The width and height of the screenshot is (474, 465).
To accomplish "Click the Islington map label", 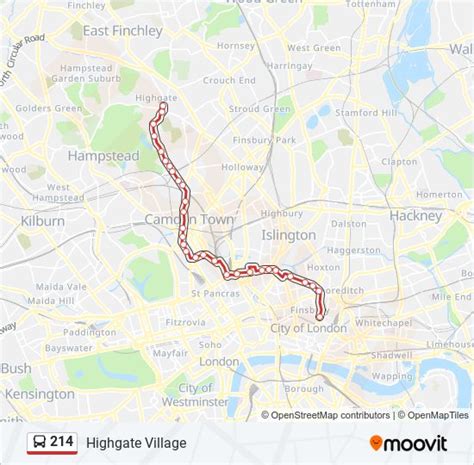I will [289, 235].
